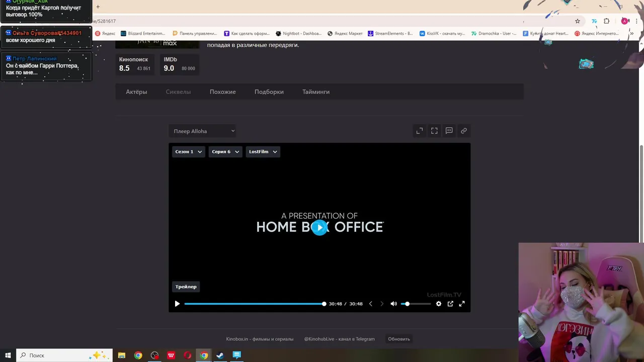
Task: Mute the player using speaker icon
Action: (394, 304)
